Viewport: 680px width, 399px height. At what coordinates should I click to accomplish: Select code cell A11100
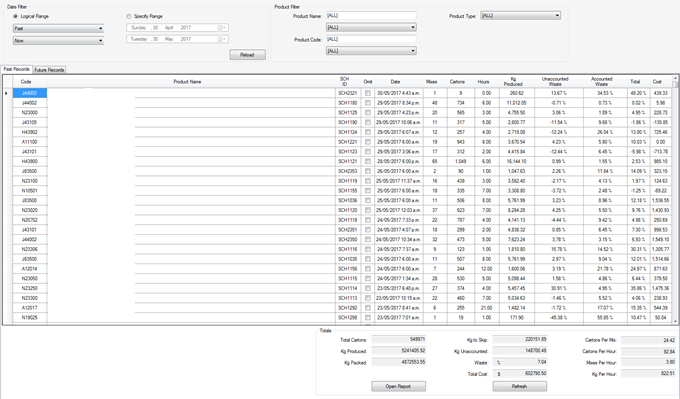point(29,142)
